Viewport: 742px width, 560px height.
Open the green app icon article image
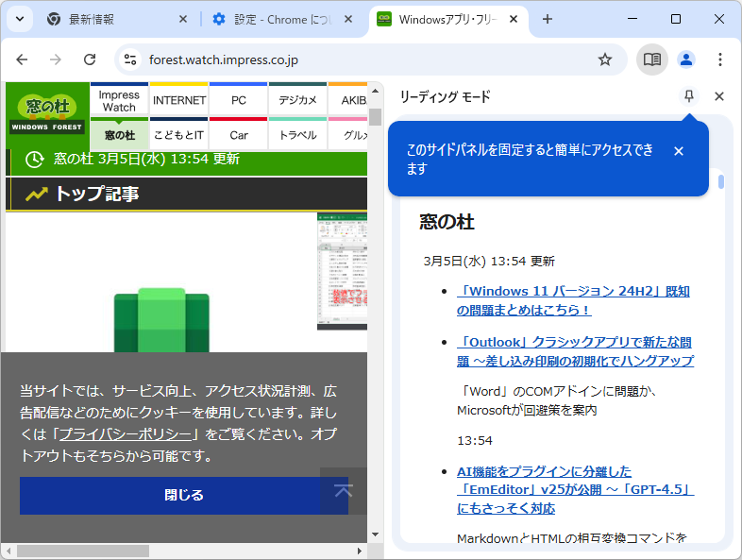point(161,320)
